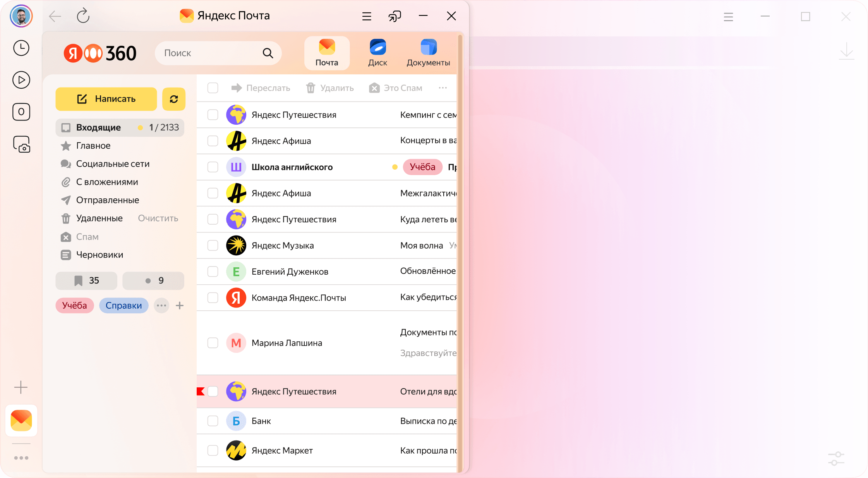Switch to the Диск tab
Viewport: 868px width, 478px height.
pyautogui.click(x=377, y=53)
